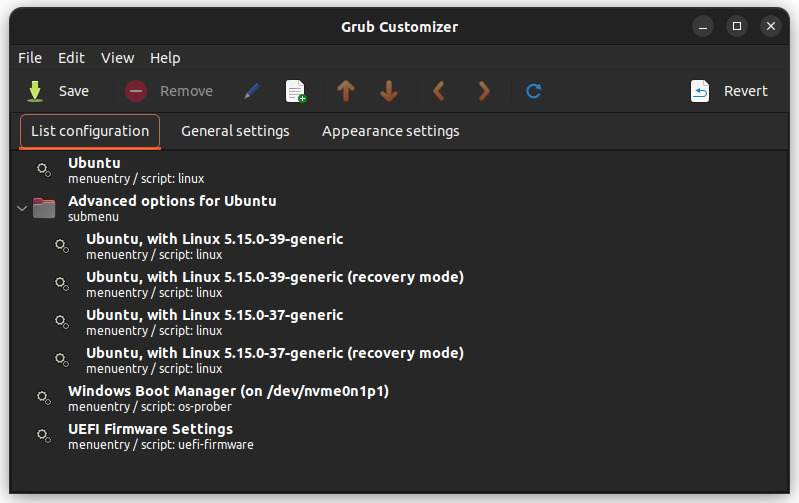799x503 pixels.
Task: Click the right arrow to create submenu
Action: 484,91
